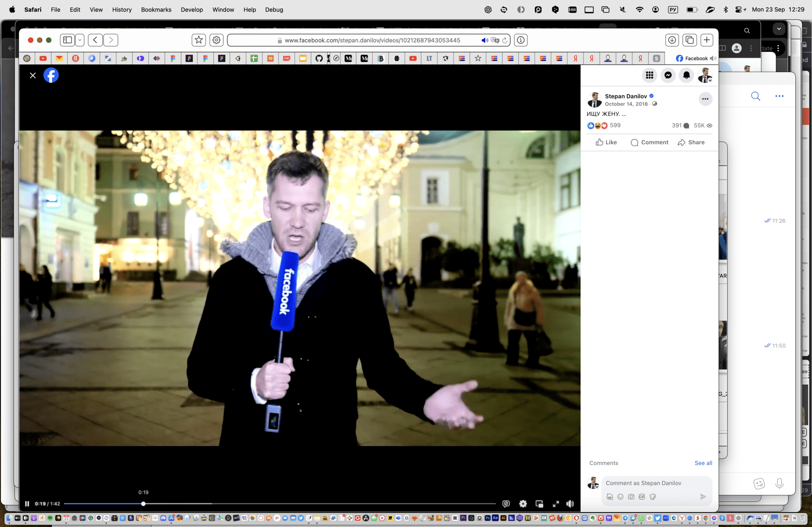This screenshot has height=527, width=812.
Task: Expand sidebar tab group dropdown arrow
Action: (80, 40)
